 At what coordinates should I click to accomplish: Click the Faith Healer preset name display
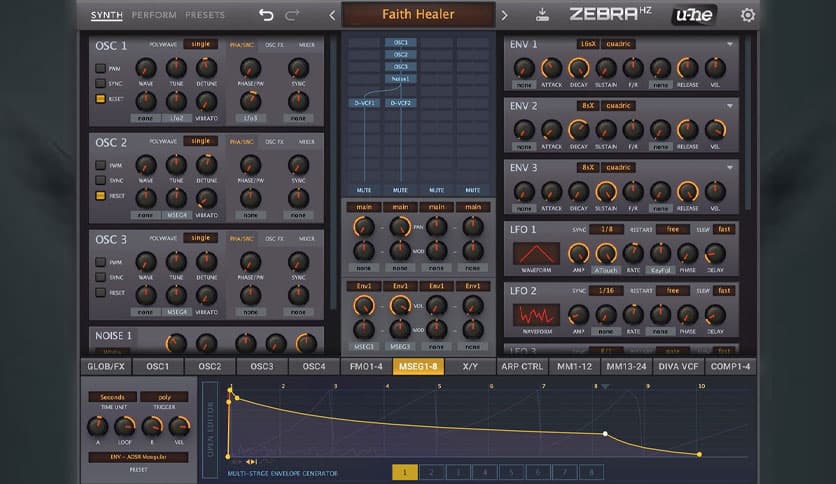point(418,14)
